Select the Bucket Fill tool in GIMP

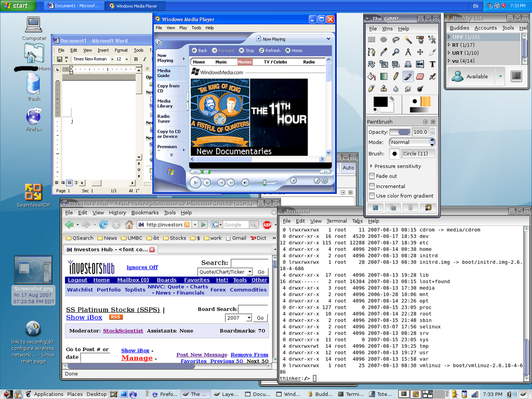point(371,76)
